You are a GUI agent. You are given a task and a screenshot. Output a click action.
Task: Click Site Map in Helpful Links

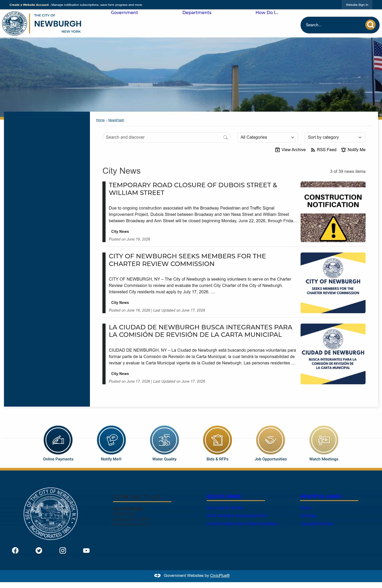(x=308, y=516)
